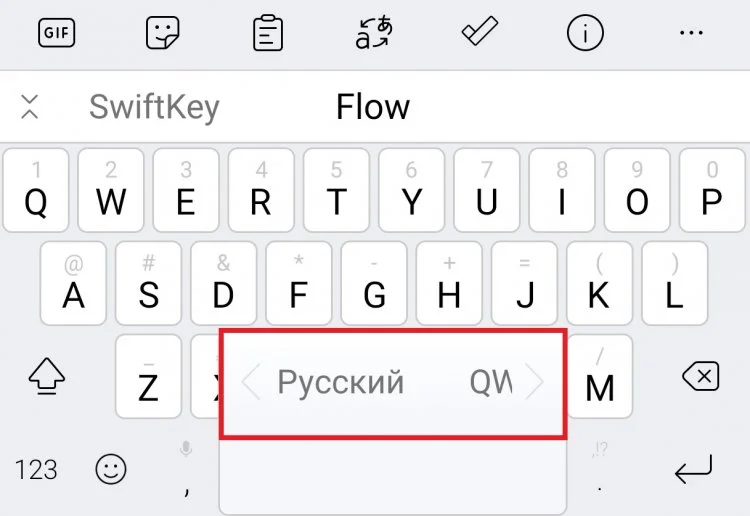
Task: Open the GIF panel
Action: (x=56, y=33)
